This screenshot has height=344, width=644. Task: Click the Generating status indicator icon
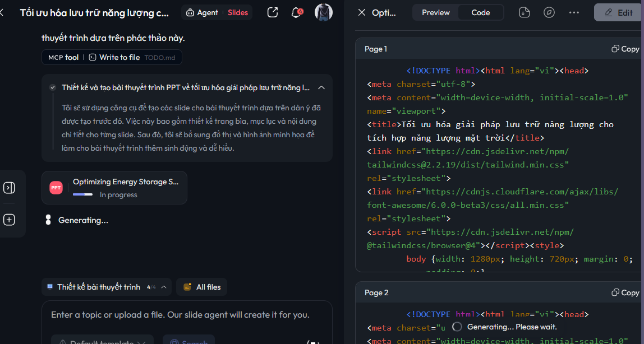coord(48,220)
